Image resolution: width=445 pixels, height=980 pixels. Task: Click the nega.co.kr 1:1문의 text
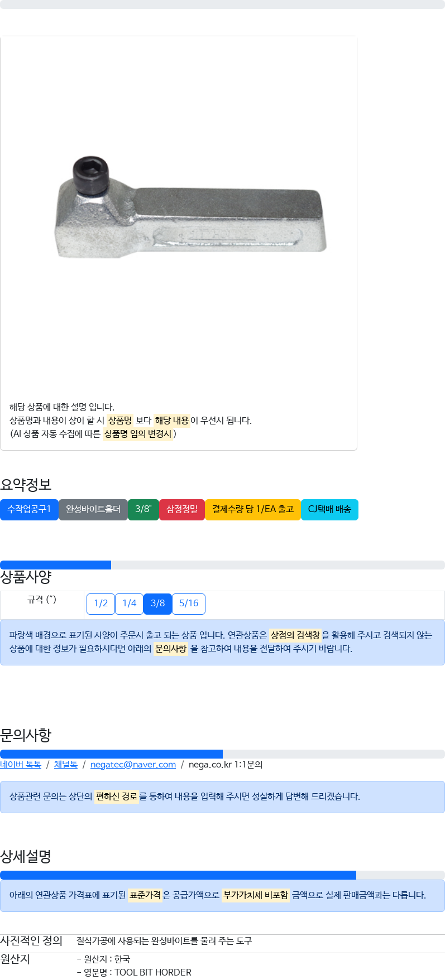[226, 765]
